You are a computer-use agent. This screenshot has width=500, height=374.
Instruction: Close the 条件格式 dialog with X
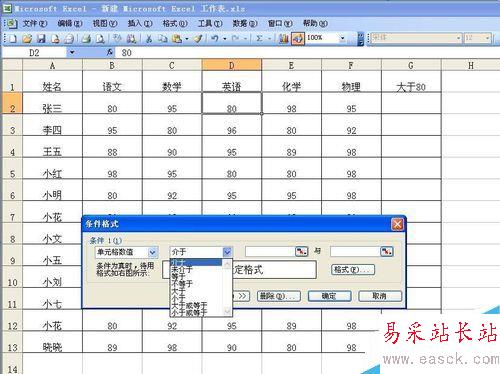click(x=397, y=224)
